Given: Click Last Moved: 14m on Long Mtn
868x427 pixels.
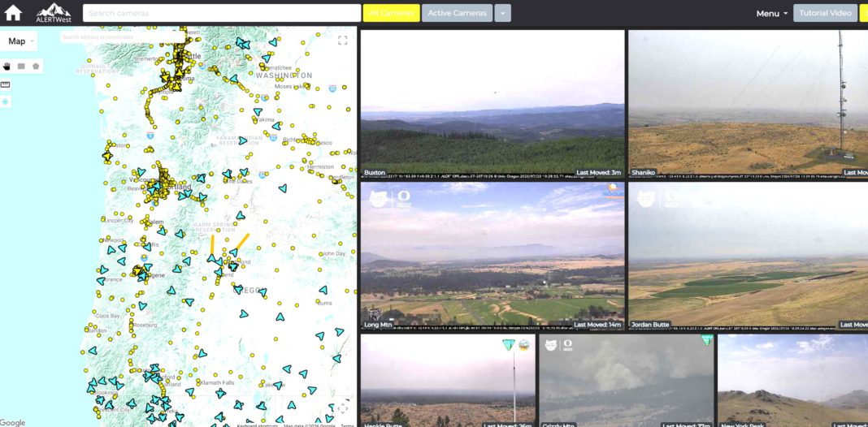Looking at the screenshot, I should tap(597, 325).
